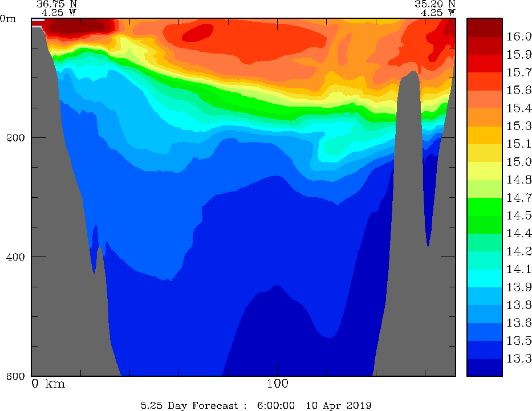Select colorbar band between 14.4 and 14.2
532x411 pixels.
tap(484, 242)
